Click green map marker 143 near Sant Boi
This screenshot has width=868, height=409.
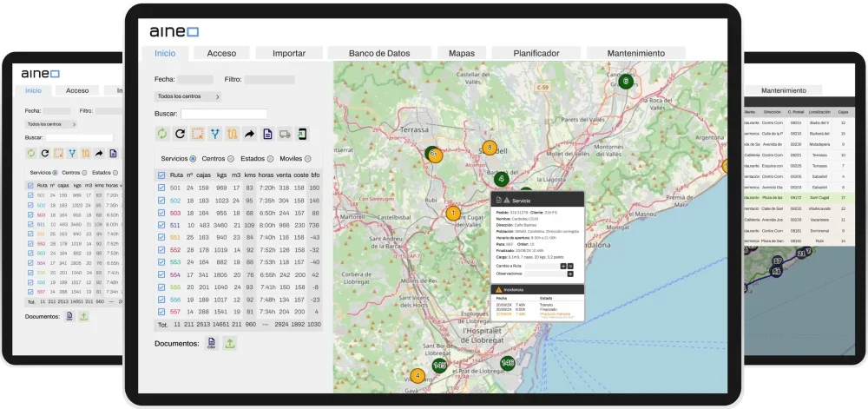tap(439, 366)
